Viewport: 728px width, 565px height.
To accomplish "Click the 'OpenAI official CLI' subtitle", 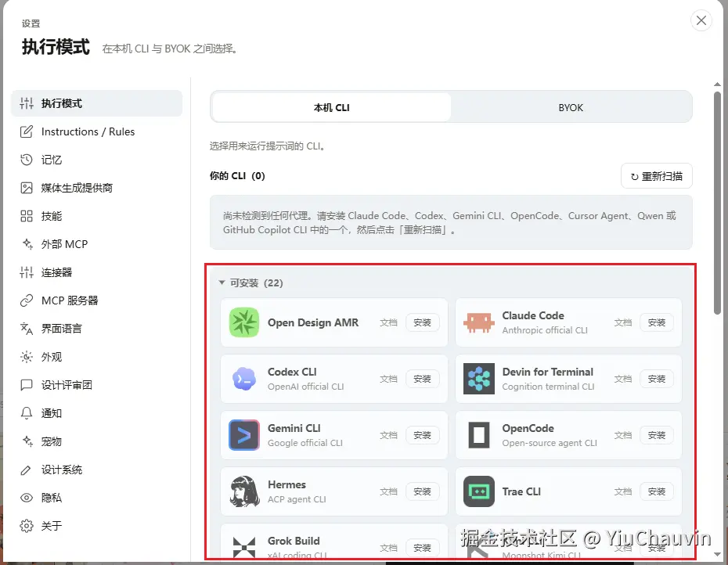I will [x=305, y=387].
